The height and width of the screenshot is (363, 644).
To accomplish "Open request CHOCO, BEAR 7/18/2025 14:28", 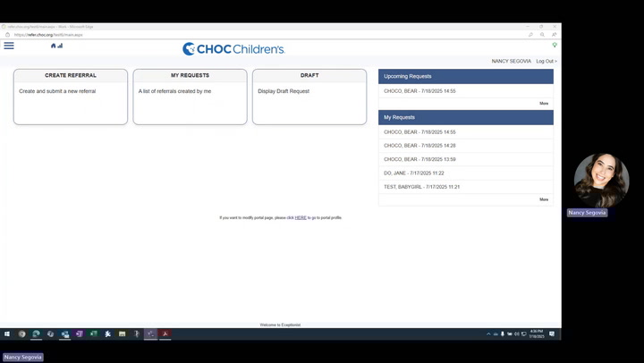I will coord(466,146).
